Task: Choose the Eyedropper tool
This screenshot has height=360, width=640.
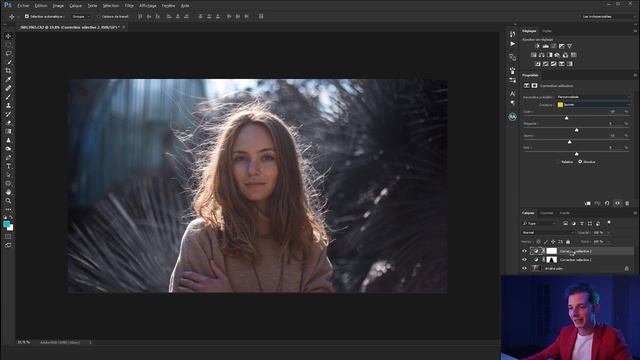Action: [x=8, y=79]
